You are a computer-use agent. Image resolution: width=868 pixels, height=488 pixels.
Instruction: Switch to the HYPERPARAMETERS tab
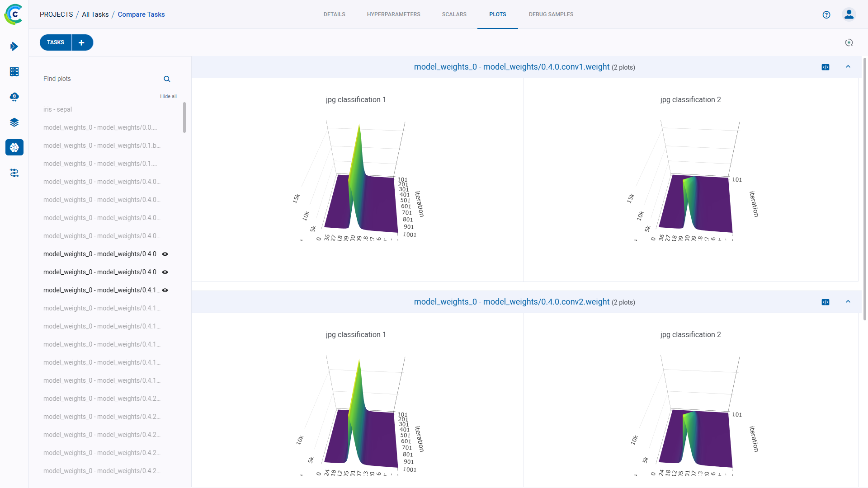pos(393,14)
